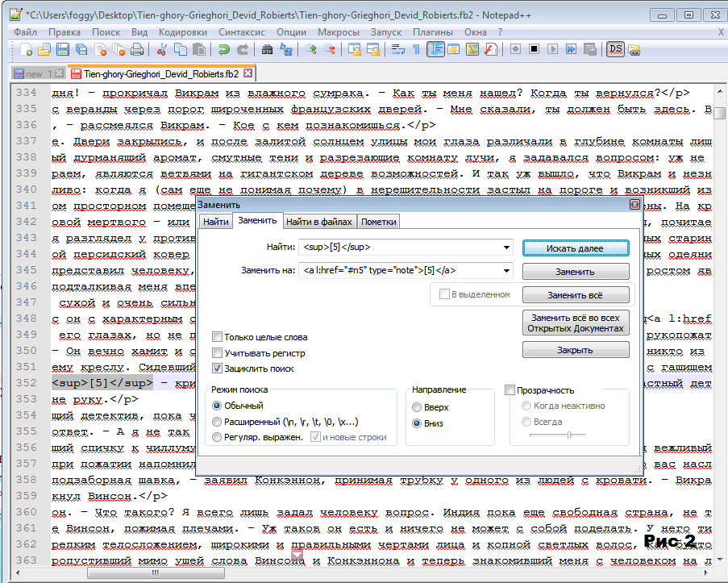
Task: Select the 'Регуляр. выражен.' search mode
Action: pos(218,437)
